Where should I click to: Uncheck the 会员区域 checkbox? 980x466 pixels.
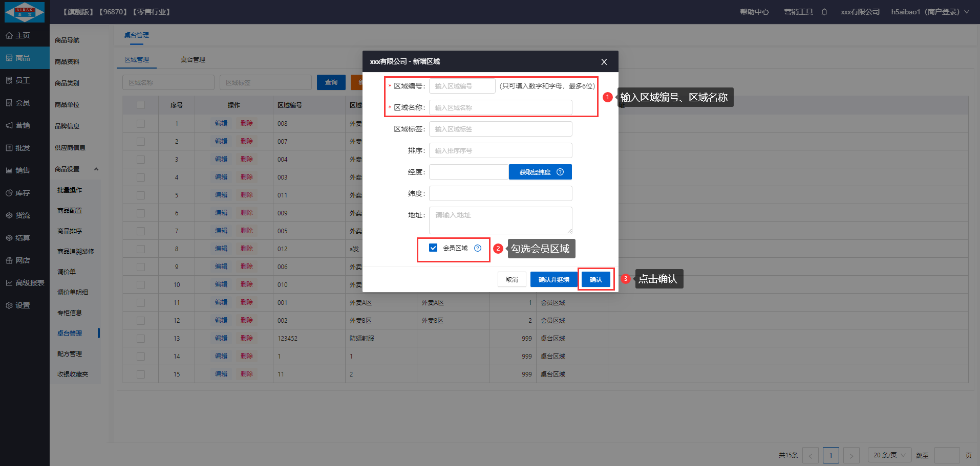point(433,248)
